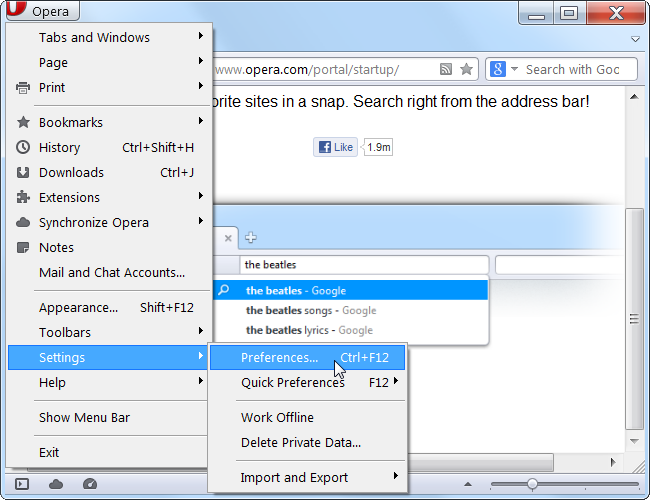Viewport: 650px width, 500px height.
Task: Open search engine dropdown arrow
Action: (x=514, y=69)
